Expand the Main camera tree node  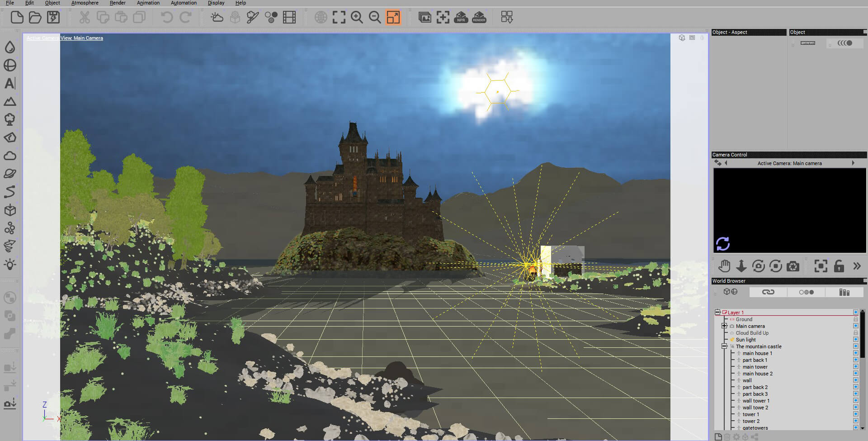pos(724,326)
